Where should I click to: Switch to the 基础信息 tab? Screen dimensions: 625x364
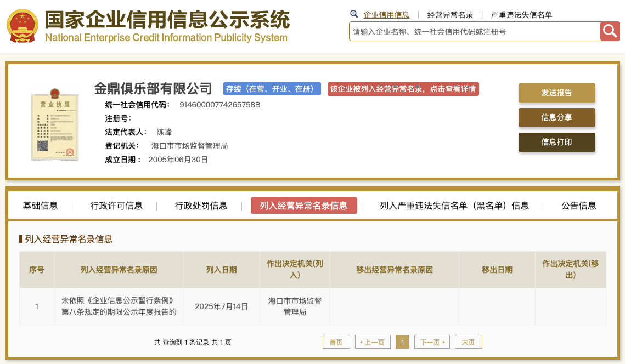point(40,206)
